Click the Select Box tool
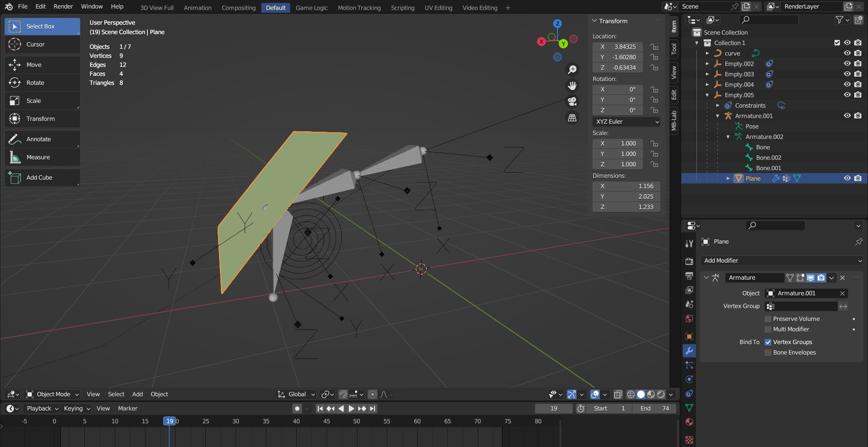The image size is (868, 447). tap(42, 26)
